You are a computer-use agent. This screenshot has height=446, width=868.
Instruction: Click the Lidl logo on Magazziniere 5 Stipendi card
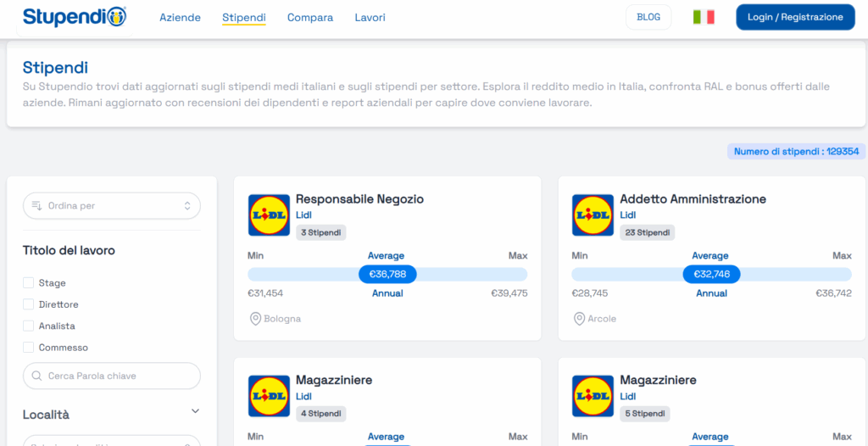[x=593, y=396]
